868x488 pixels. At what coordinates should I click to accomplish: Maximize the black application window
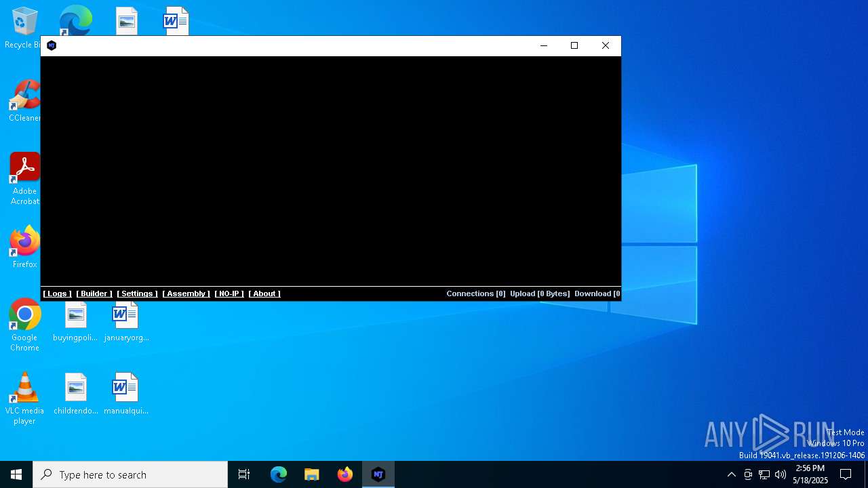(x=574, y=45)
